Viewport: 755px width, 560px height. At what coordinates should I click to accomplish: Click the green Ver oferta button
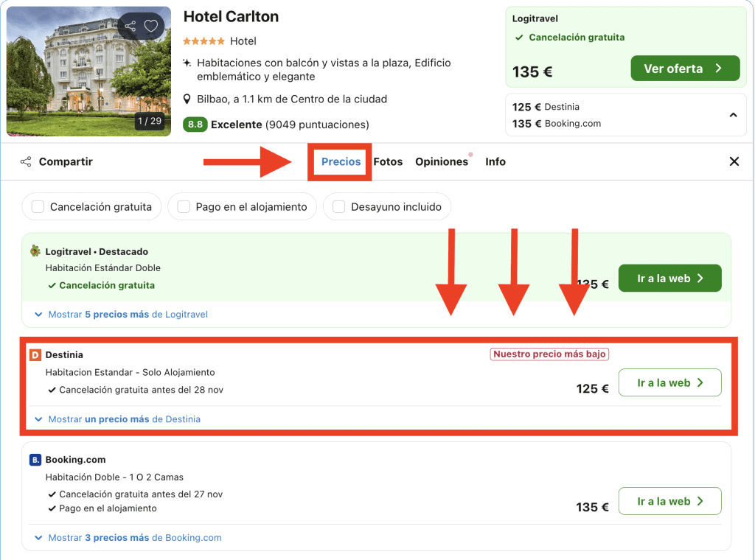point(684,69)
